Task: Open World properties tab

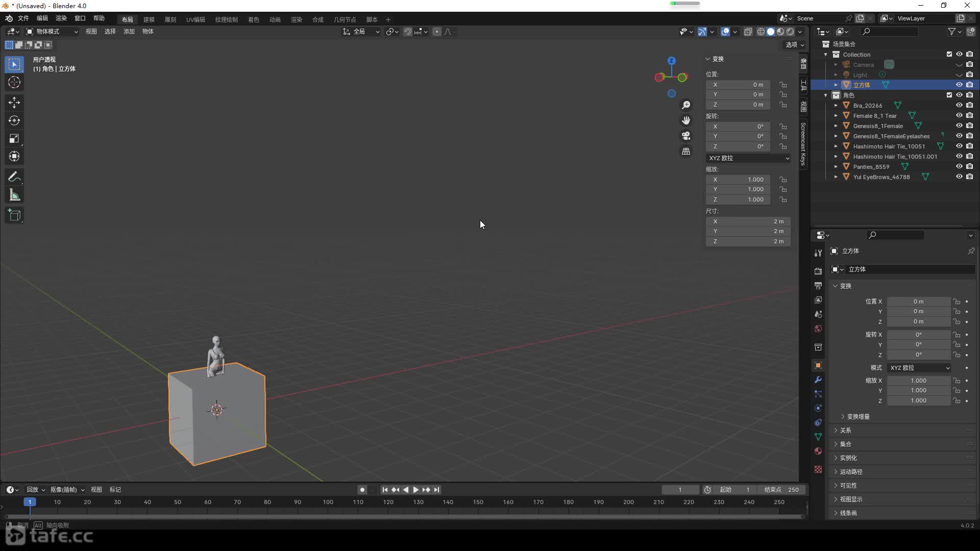Action: pyautogui.click(x=818, y=329)
